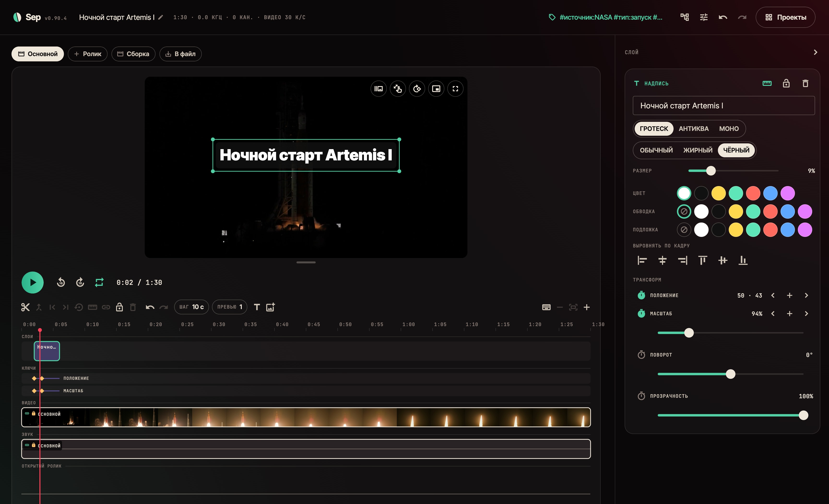Toggle fullscreen preview
The image size is (829, 504).
click(455, 89)
